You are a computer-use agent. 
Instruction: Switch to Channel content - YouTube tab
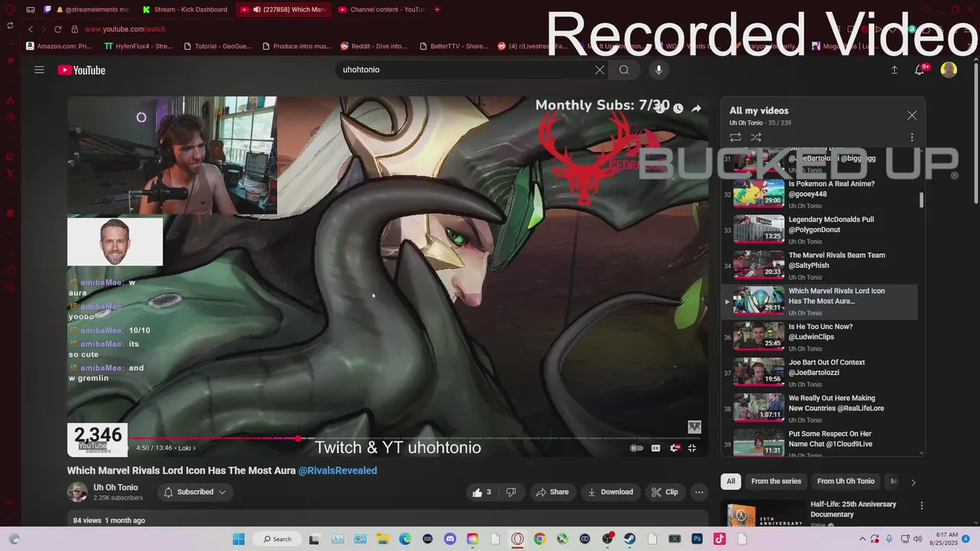pos(381,10)
